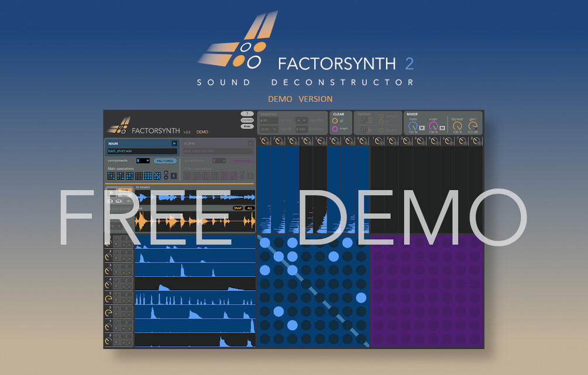Click the X-SYN file drop field
Screen dimensions: 588x375
[x=218, y=151]
